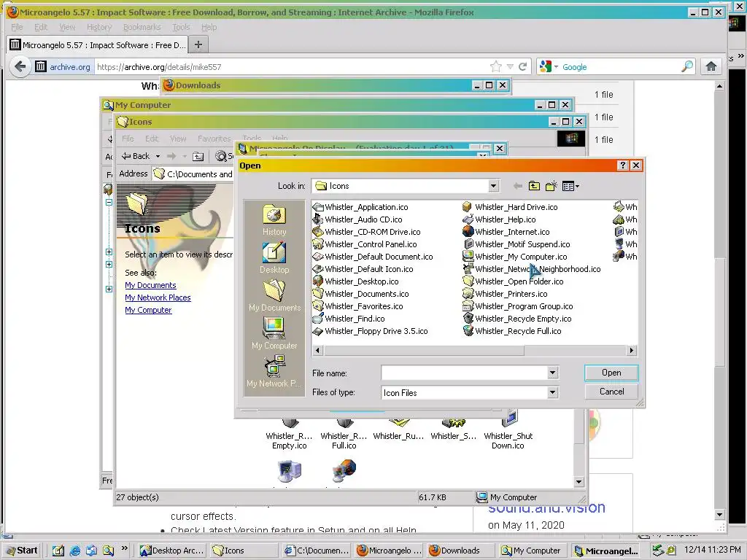Reload page in Firefox
747x560 pixels.
pyautogui.click(x=522, y=66)
